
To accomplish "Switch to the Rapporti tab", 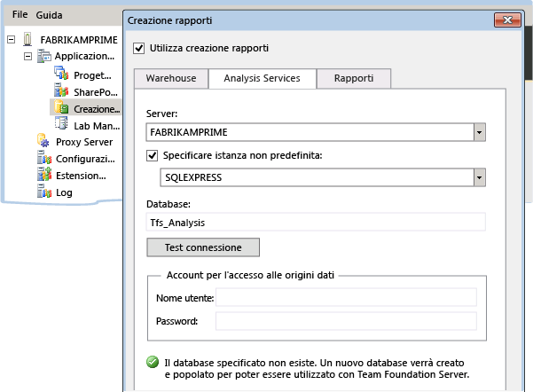I will coord(353,79).
